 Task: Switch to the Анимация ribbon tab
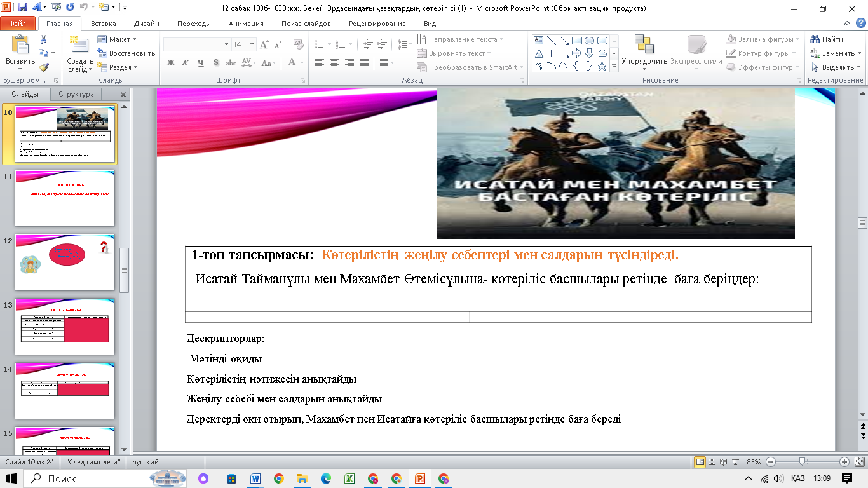246,24
